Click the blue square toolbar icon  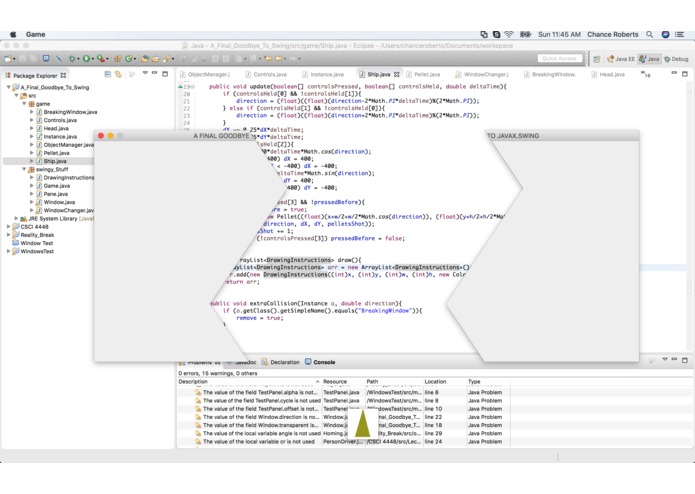point(46,58)
